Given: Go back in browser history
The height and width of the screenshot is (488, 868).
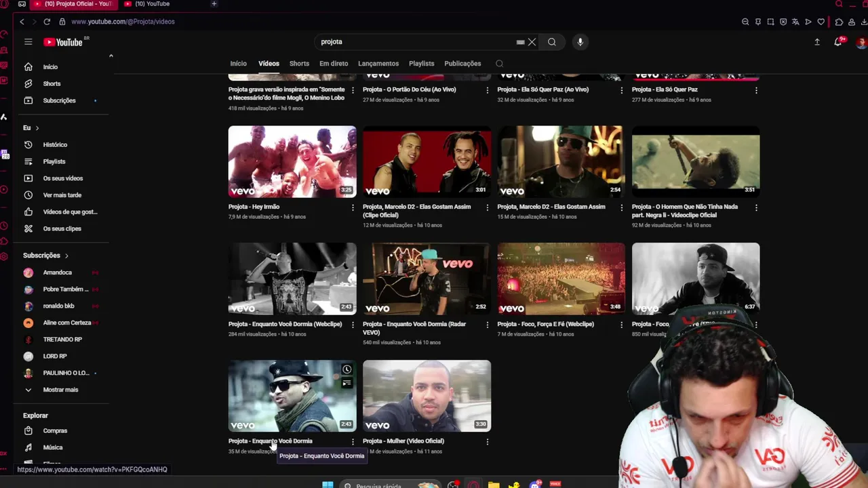Looking at the screenshot, I should click(22, 22).
